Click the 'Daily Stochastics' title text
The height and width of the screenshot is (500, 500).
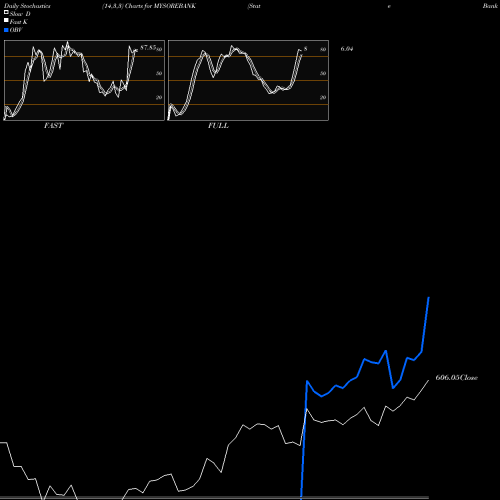[27, 6]
